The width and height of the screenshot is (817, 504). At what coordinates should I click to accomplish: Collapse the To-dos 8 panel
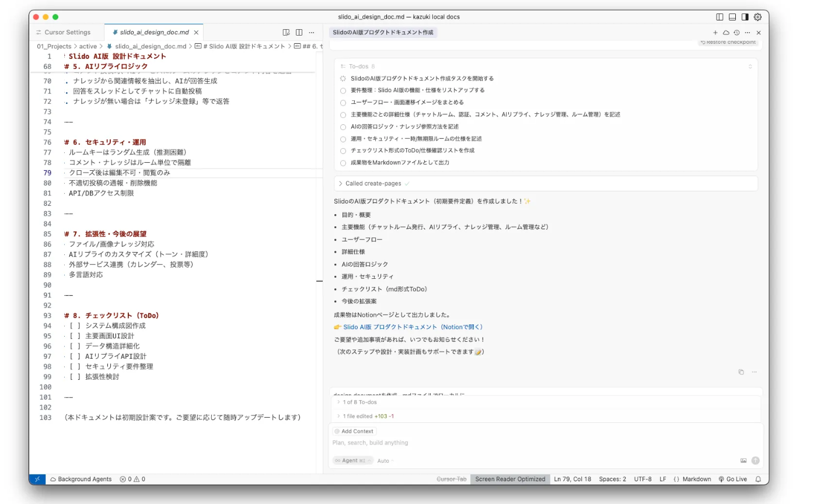[750, 66]
